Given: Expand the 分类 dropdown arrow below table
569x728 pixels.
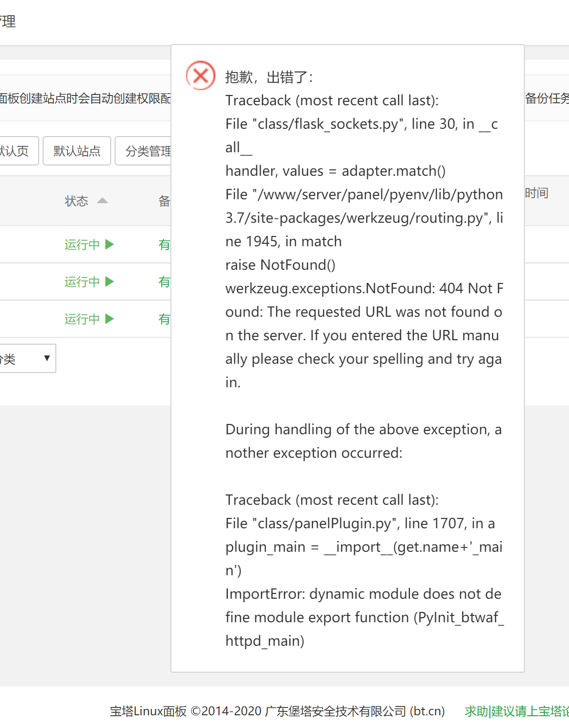Looking at the screenshot, I should 47,358.
